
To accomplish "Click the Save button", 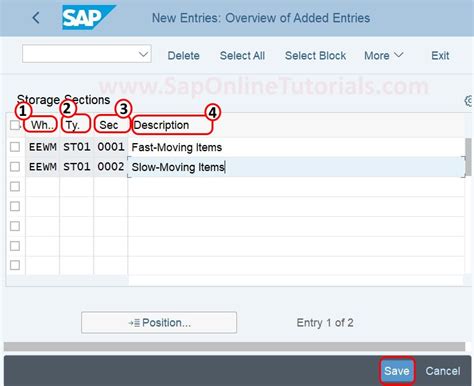I will [397, 371].
